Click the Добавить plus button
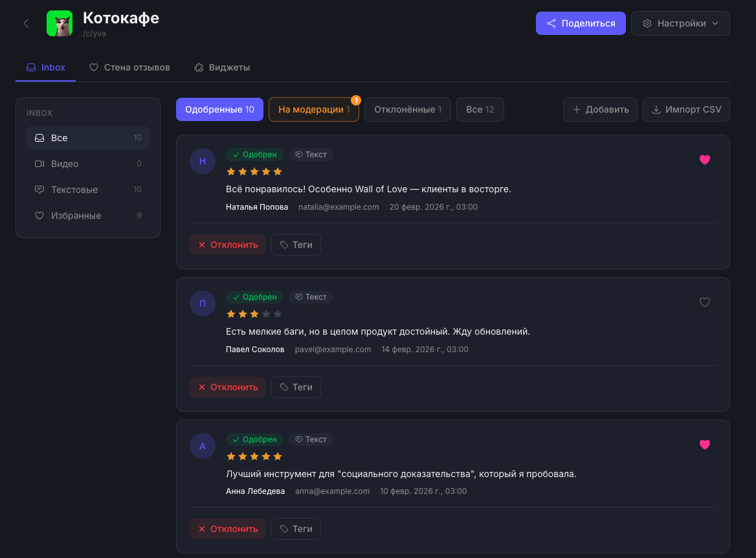Image resolution: width=756 pixels, height=558 pixels. (x=600, y=109)
